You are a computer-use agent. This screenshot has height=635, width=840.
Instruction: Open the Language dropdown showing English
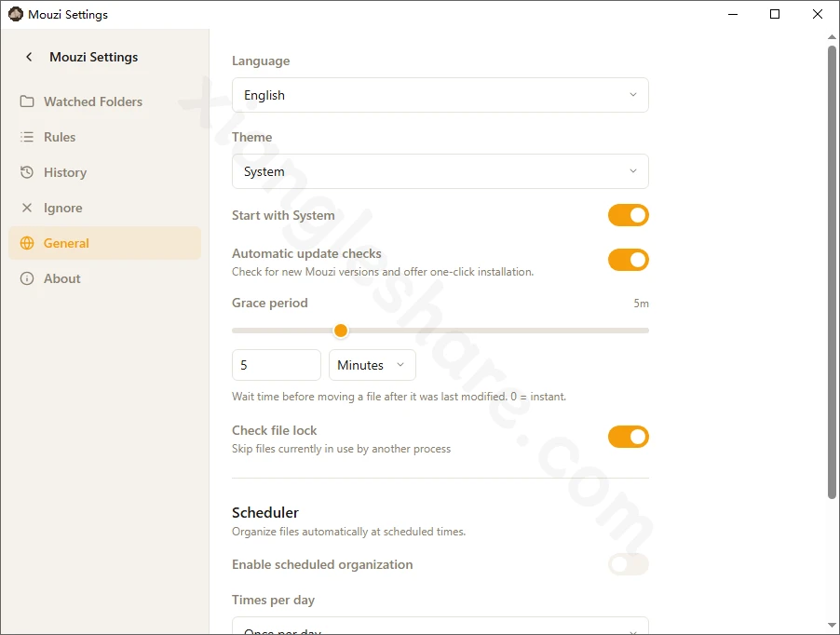point(440,95)
